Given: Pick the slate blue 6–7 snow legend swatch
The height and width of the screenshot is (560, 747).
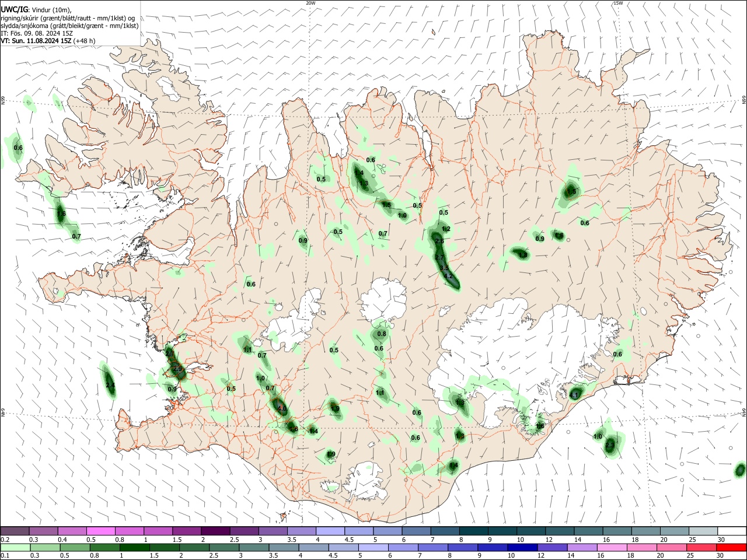Looking at the screenshot, I should pyautogui.click(x=415, y=531).
